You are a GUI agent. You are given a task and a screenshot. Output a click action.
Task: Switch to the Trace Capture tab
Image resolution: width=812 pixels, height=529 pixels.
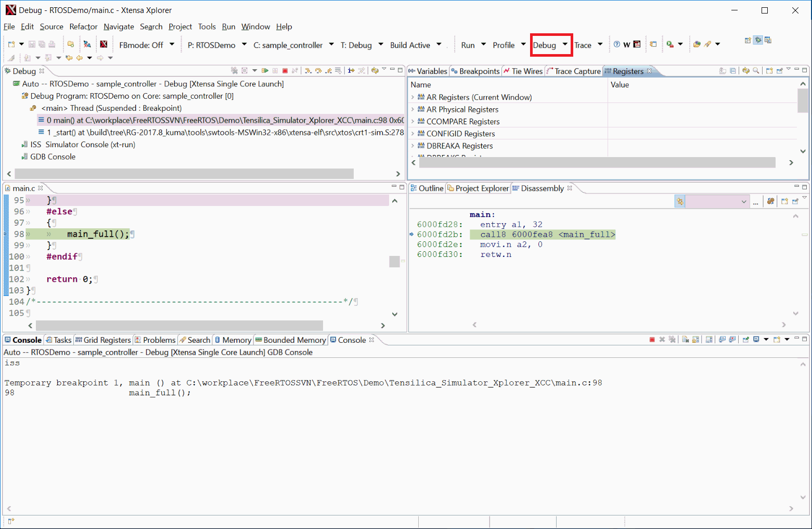tap(573, 71)
